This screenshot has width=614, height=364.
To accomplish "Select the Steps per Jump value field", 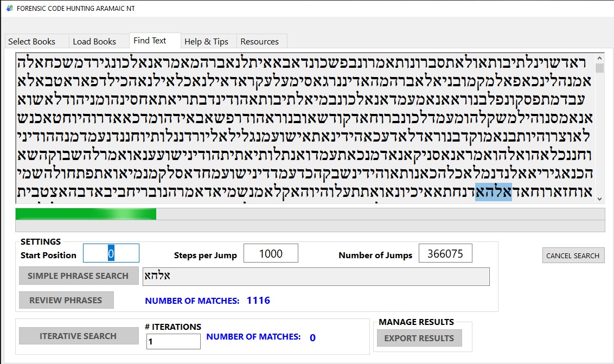I will (x=271, y=253).
